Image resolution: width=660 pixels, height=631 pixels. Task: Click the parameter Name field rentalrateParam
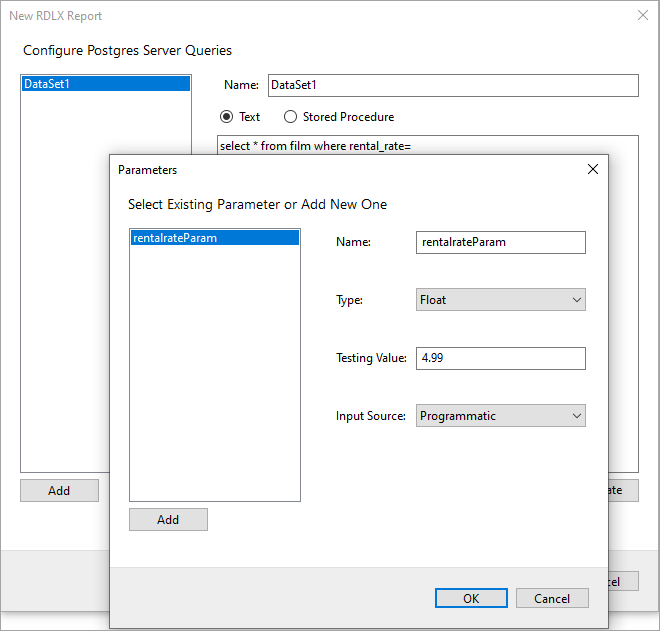click(500, 242)
